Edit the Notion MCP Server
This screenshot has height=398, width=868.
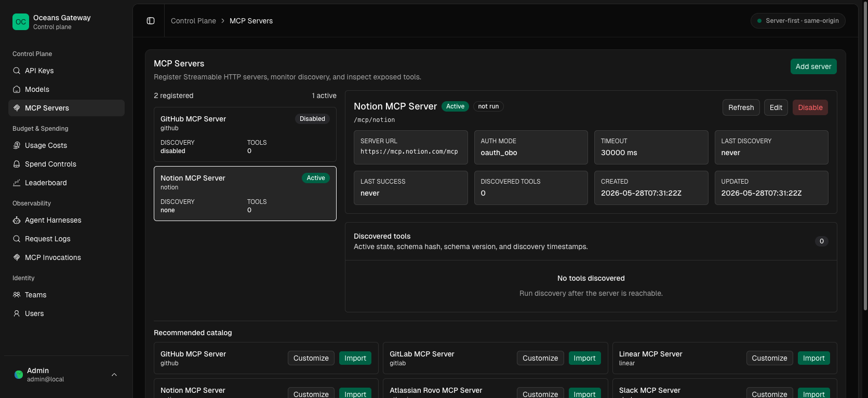coord(776,107)
